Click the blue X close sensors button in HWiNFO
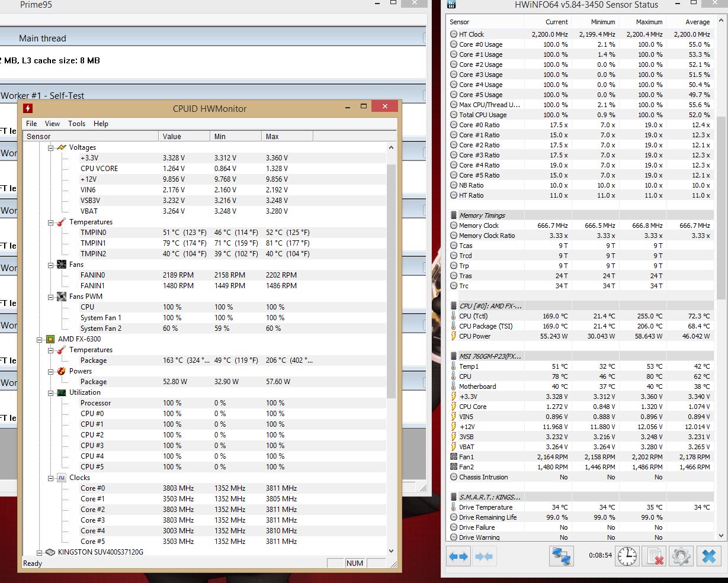 tap(708, 556)
